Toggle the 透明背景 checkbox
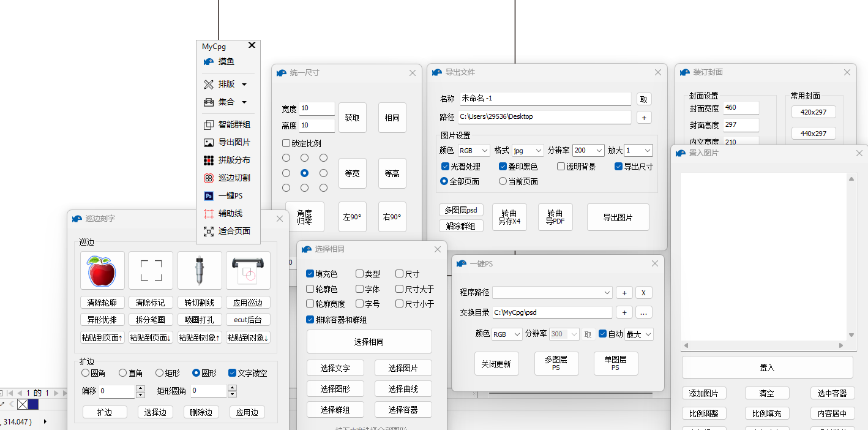The height and width of the screenshot is (430, 868). pos(561,167)
